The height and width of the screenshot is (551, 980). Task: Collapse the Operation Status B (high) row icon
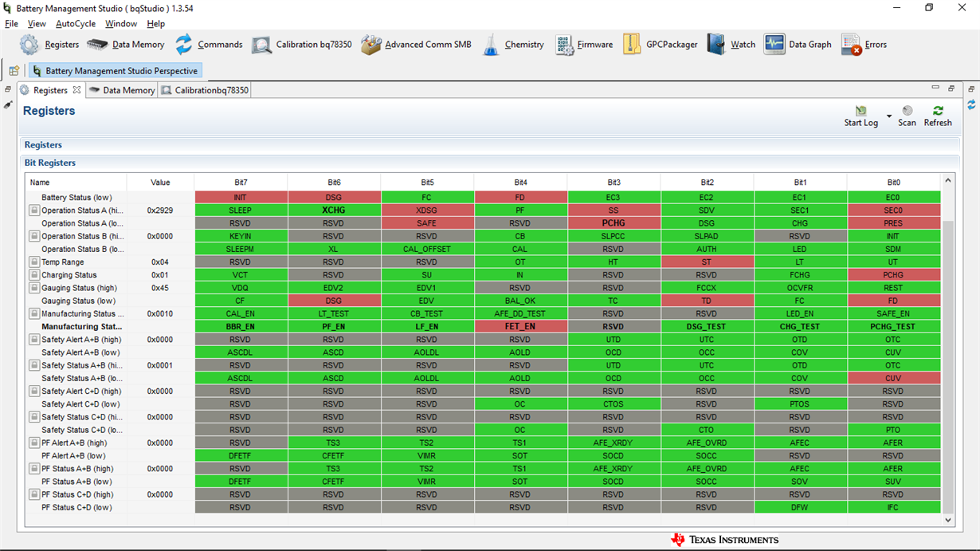point(34,236)
